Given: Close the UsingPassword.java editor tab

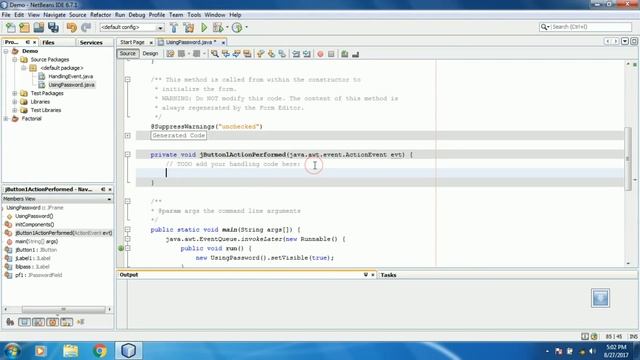Looking at the screenshot, I should (223, 42).
